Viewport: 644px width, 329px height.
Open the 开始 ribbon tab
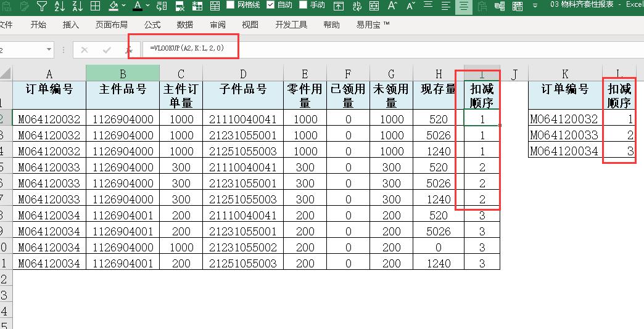click(x=38, y=25)
